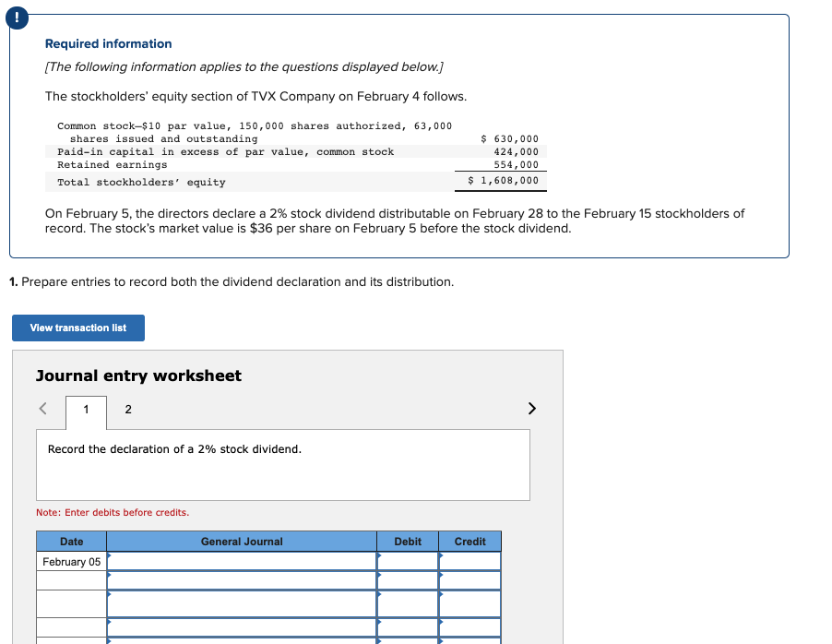Viewport: 832px width, 644px height.
Task: Open the View transaction list
Action: 78,328
